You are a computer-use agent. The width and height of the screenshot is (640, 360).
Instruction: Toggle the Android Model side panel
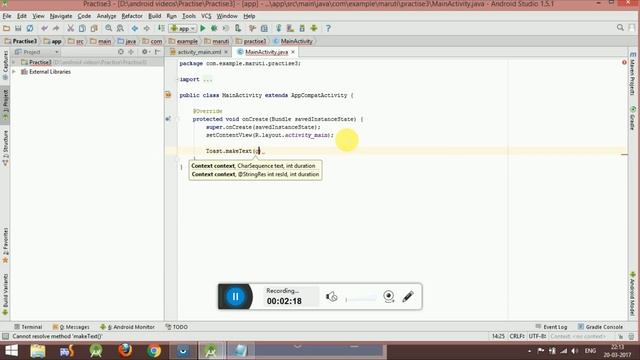[x=633, y=295]
